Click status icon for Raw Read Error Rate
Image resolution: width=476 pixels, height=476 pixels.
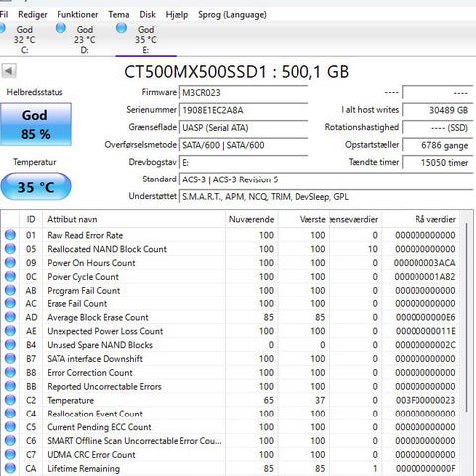(x=10, y=235)
